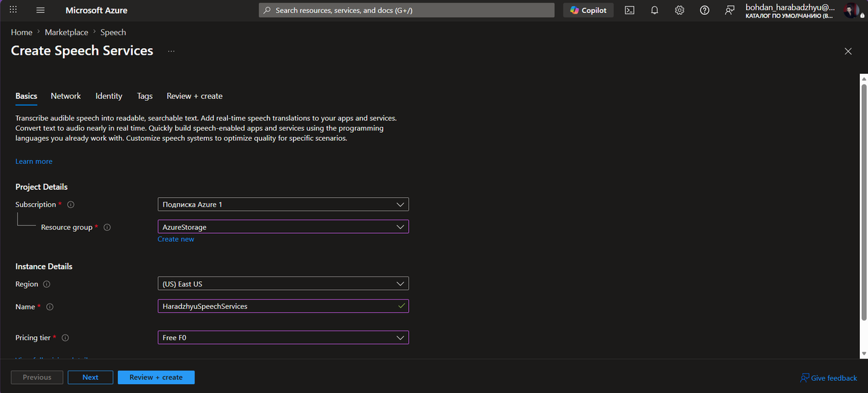This screenshot has height=393, width=868.
Task: Click the vertical scrollbar thumb
Action: point(863,202)
